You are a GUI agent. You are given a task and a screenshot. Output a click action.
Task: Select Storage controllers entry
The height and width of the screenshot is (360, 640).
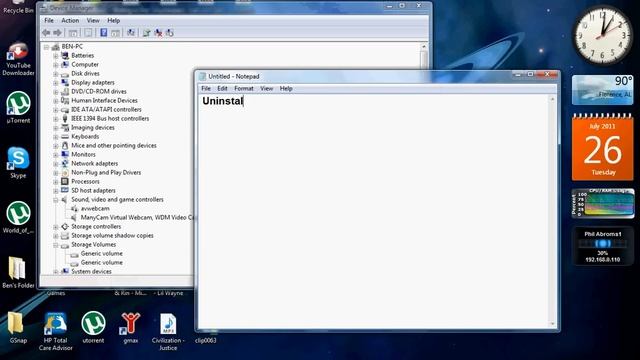point(96,227)
